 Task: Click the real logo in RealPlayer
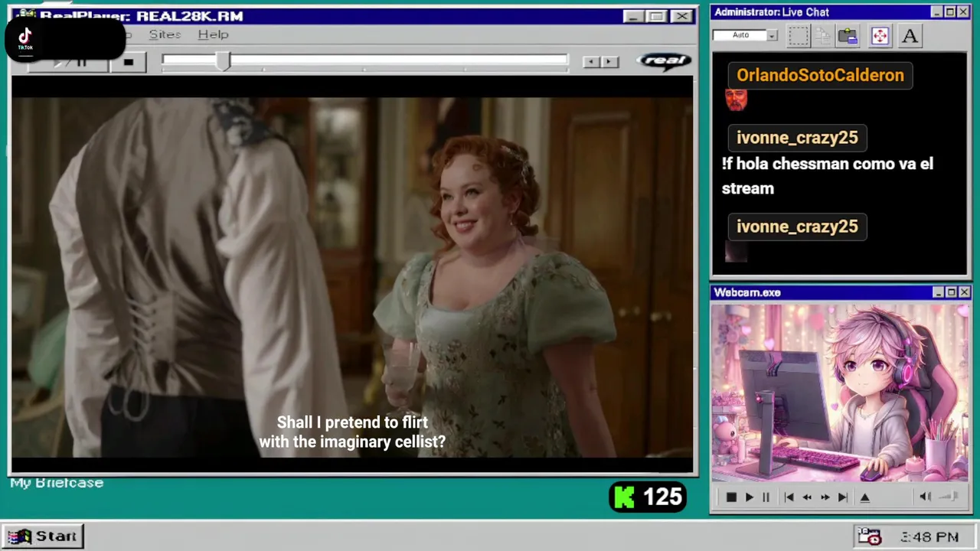[x=664, y=61]
